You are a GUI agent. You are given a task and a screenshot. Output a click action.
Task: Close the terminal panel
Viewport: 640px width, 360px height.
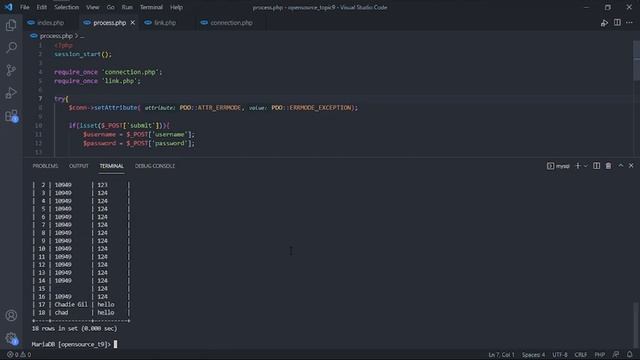click(631, 166)
